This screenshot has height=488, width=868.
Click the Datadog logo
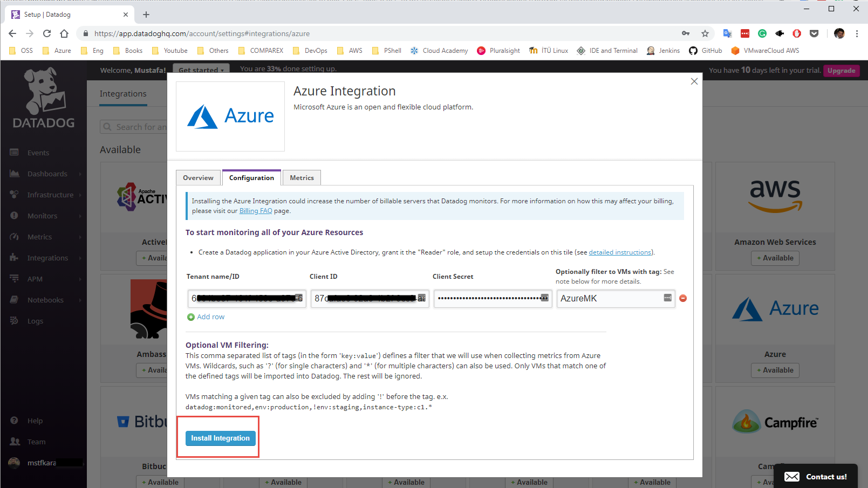tap(44, 98)
